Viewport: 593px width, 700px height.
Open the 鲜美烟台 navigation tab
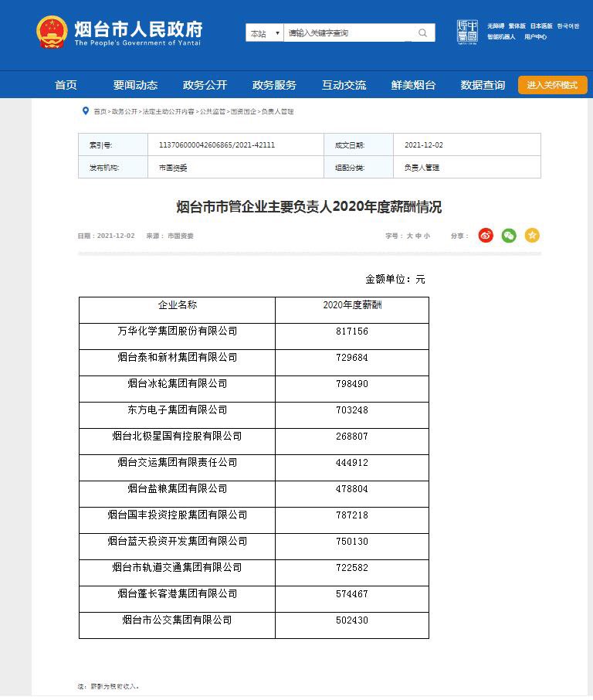(413, 85)
